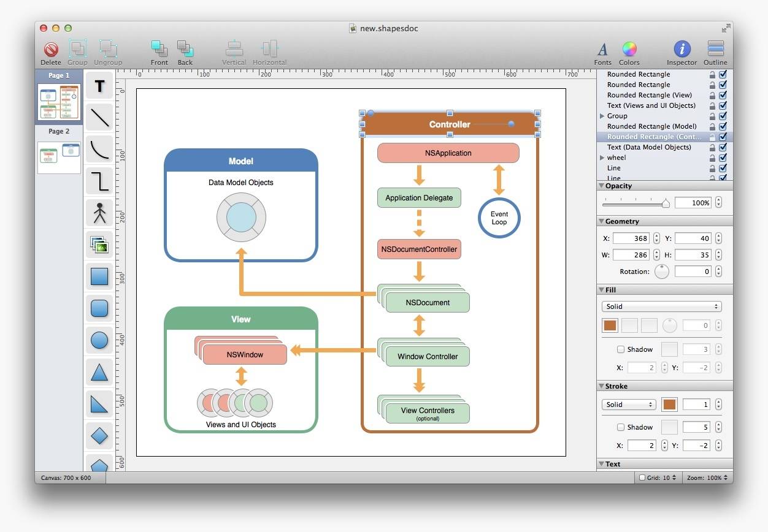This screenshot has height=532, width=768.
Task: Click the Group toolbar icon
Action: tap(77, 49)
